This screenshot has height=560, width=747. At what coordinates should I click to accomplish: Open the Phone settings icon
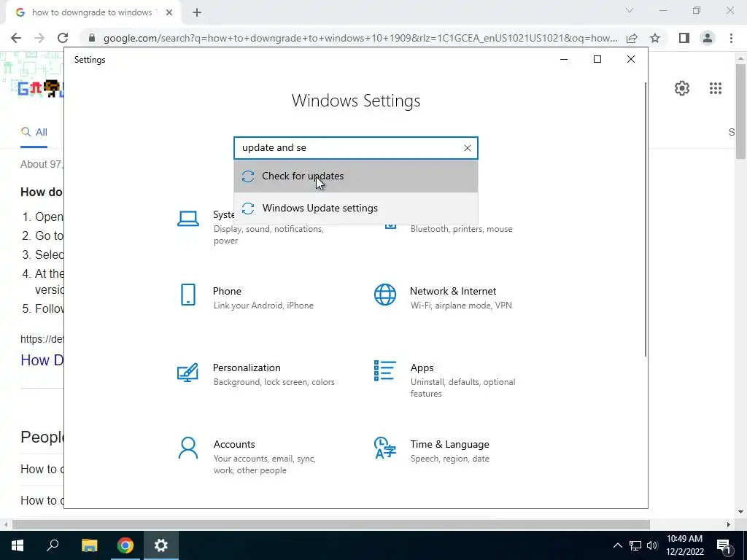188,295
